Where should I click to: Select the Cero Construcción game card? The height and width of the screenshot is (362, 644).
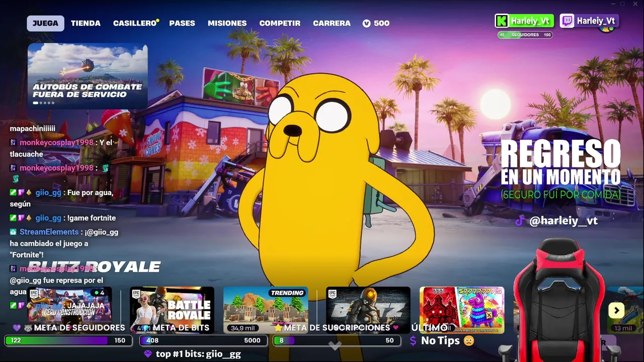(x=69, y=310)
